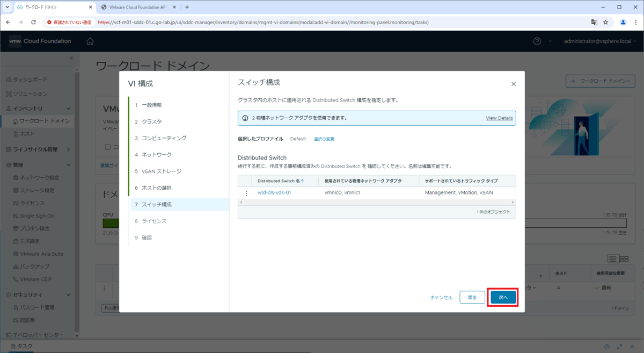This screenshot has width=644, height=353.
Task: Go back with the browser back arrow
Action: [8, 23]
